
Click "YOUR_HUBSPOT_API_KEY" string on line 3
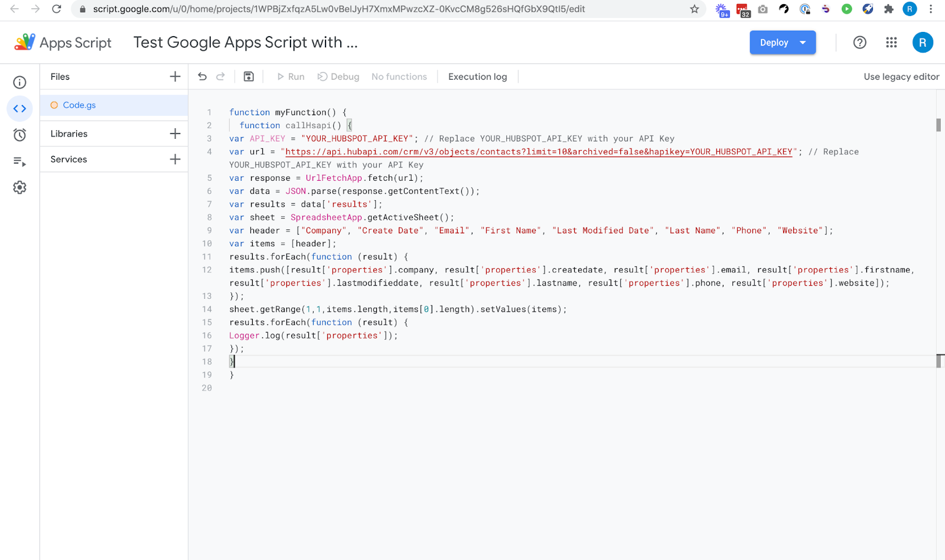[x=357, y=139]
